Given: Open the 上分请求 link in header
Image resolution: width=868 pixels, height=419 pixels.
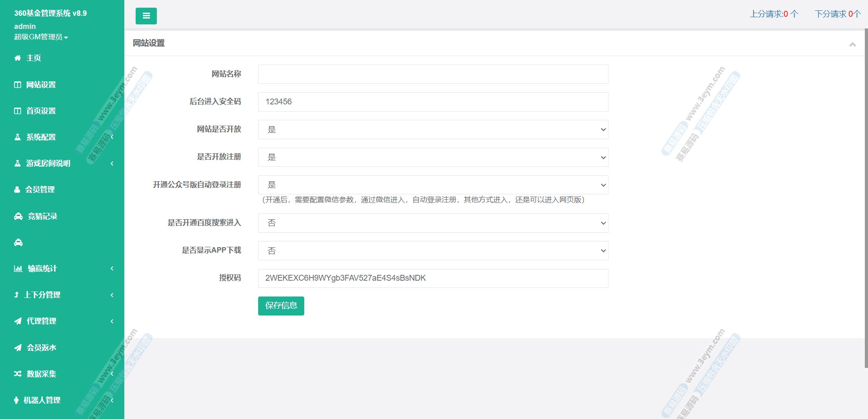Looking at the screenshot, I should 774,14.
